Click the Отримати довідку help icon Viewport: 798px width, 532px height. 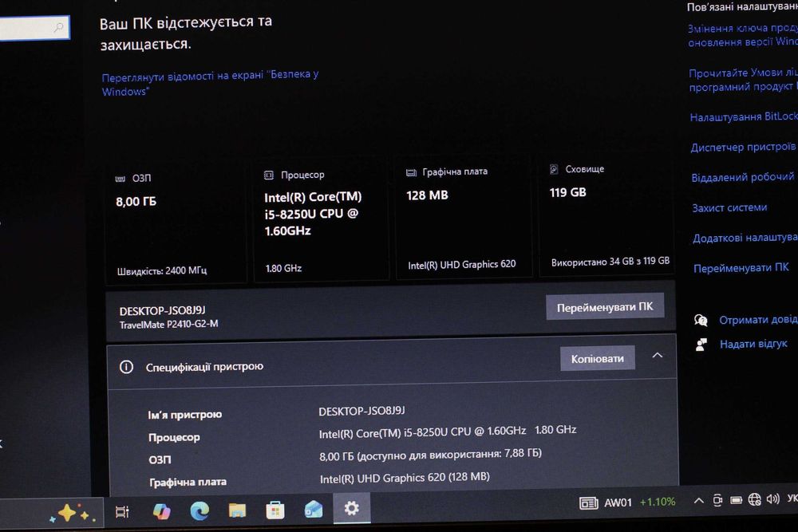pos(701,321)
